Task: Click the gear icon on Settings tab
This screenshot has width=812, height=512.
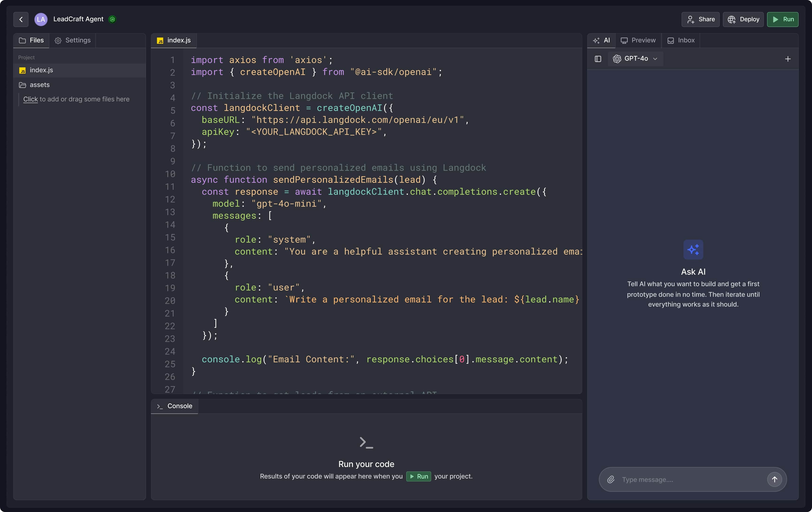Action: [58, 40]
